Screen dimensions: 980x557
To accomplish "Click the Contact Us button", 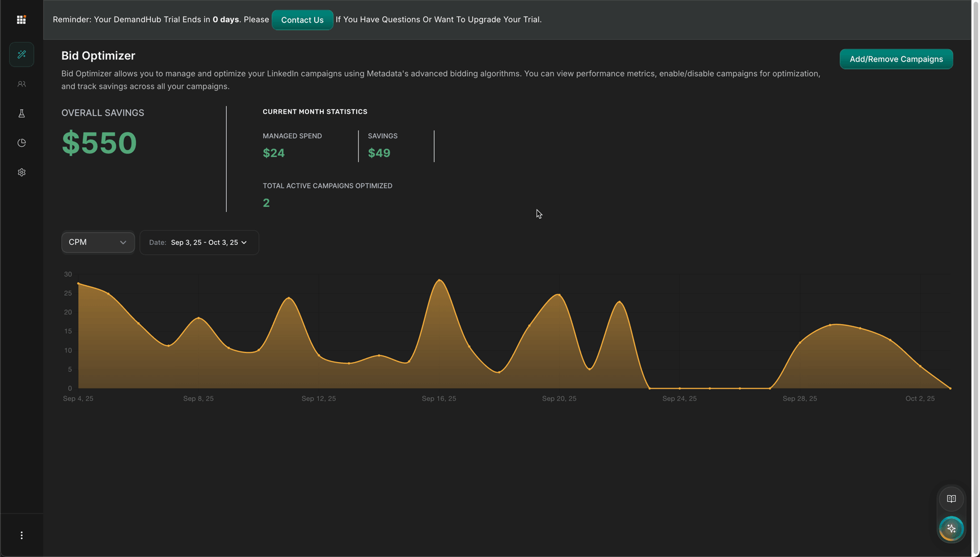I will [302, 20].
